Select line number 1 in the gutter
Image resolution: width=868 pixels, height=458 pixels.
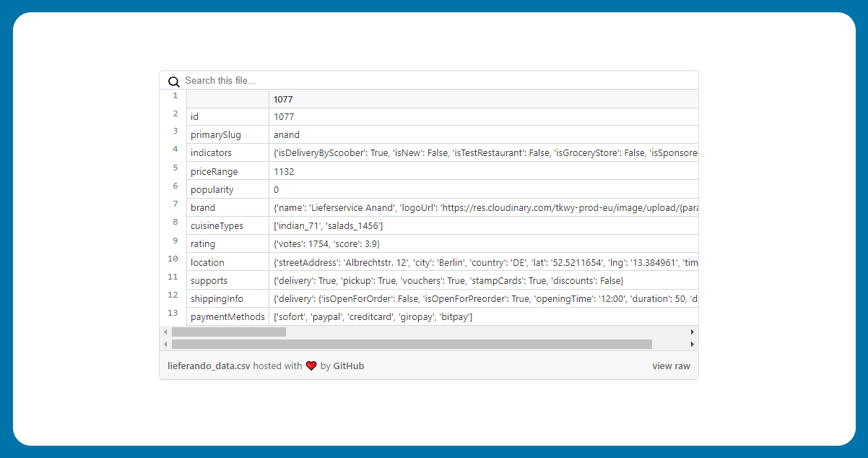tap(175, 95)
